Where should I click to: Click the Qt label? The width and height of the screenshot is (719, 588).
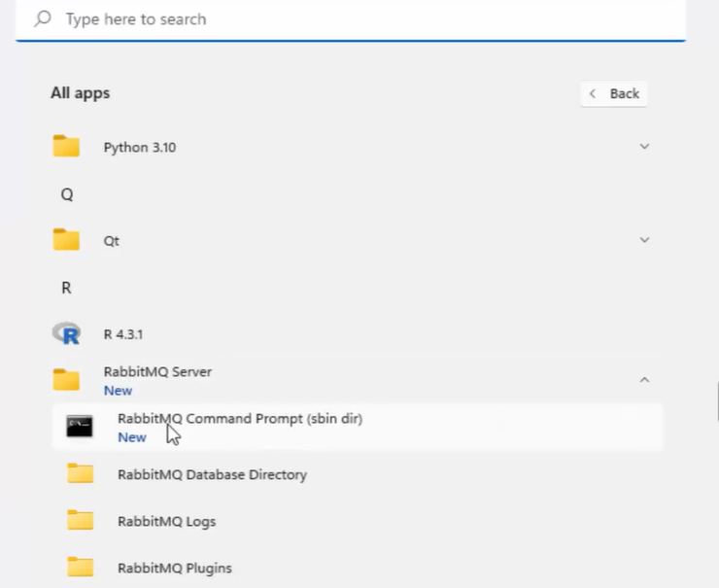click(x=112, y=241)
